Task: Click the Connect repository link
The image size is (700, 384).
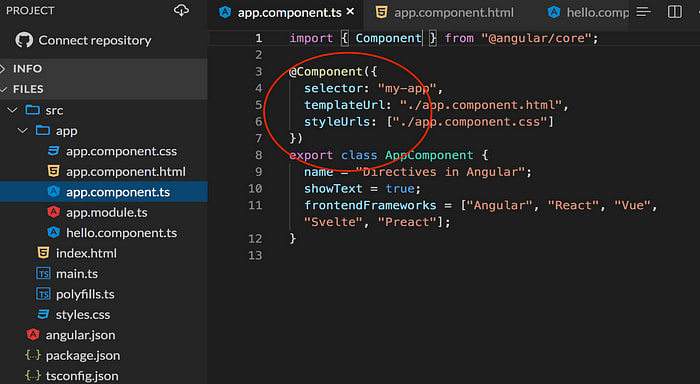Action: (95, 40)
